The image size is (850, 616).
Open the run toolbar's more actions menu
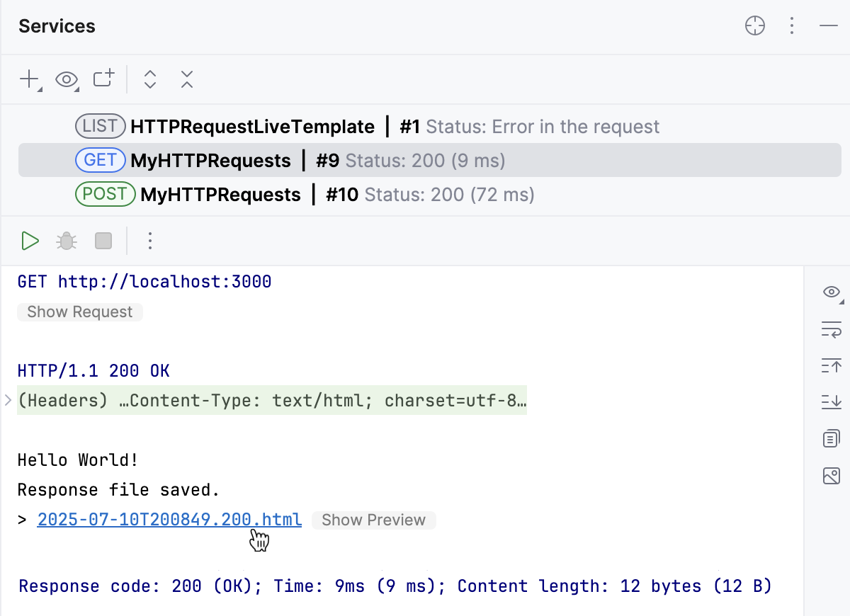click(150, 241)
